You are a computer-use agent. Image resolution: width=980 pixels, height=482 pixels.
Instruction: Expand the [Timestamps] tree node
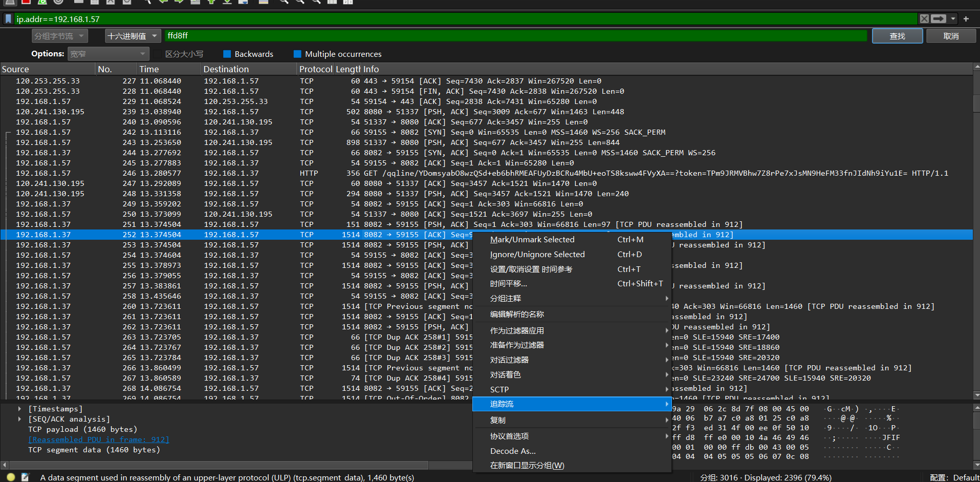(19, 409)
